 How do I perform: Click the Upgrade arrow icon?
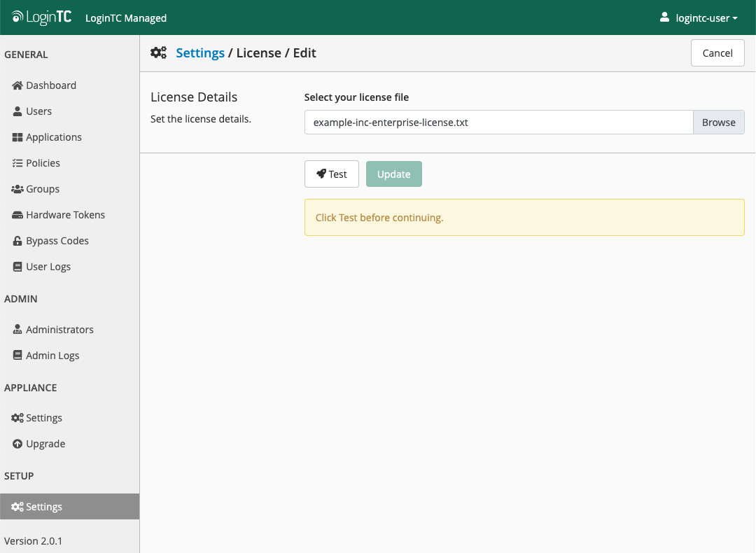coord(17,444)
